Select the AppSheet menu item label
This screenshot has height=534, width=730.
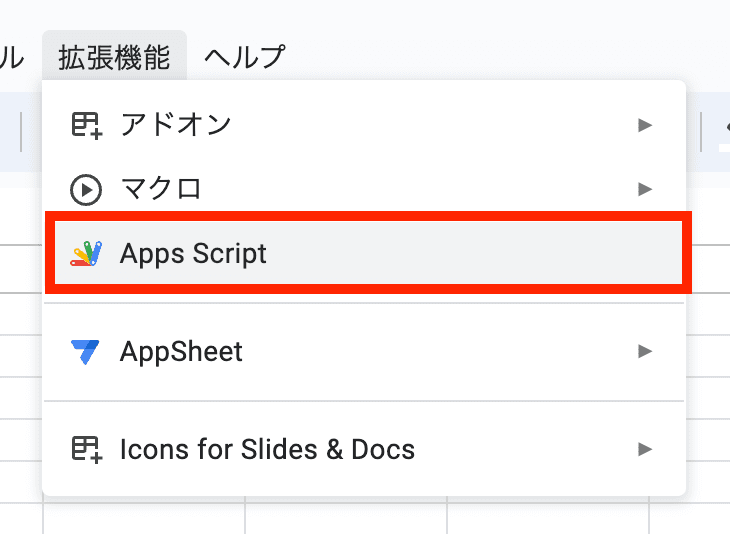[181, 352]
